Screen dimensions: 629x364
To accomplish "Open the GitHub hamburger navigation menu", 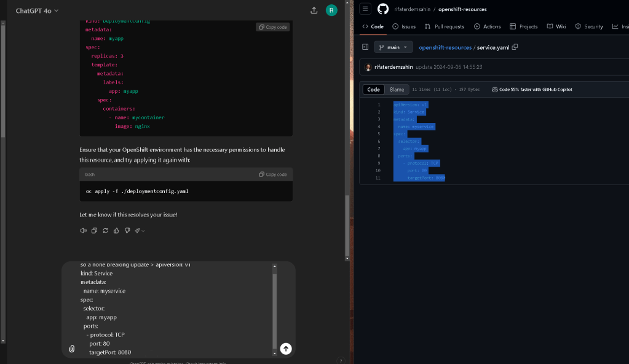I will click(x=365, y=9).
